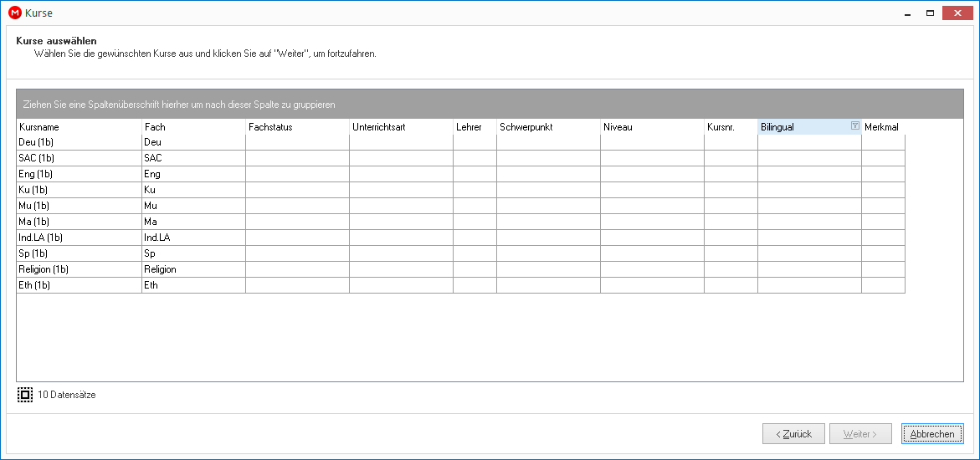Select the Ma (1b) course row
980x460 pixels.
coord(460,222)
